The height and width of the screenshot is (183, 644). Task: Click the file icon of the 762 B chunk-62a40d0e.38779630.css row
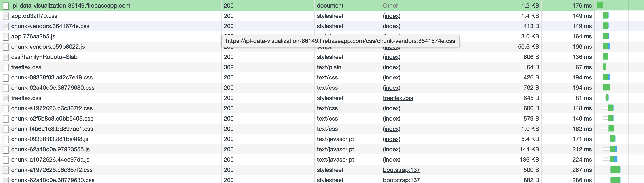pos(6,88)
